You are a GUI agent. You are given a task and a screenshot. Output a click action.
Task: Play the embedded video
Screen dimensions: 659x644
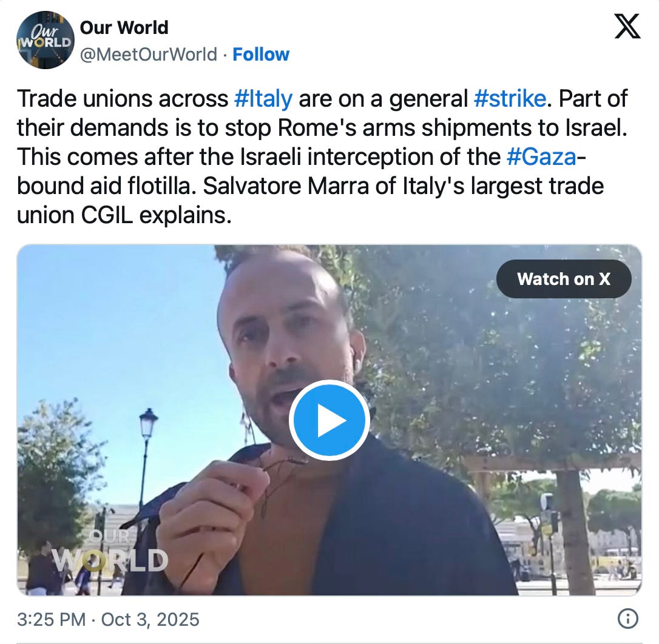click(x=329, y=420)
